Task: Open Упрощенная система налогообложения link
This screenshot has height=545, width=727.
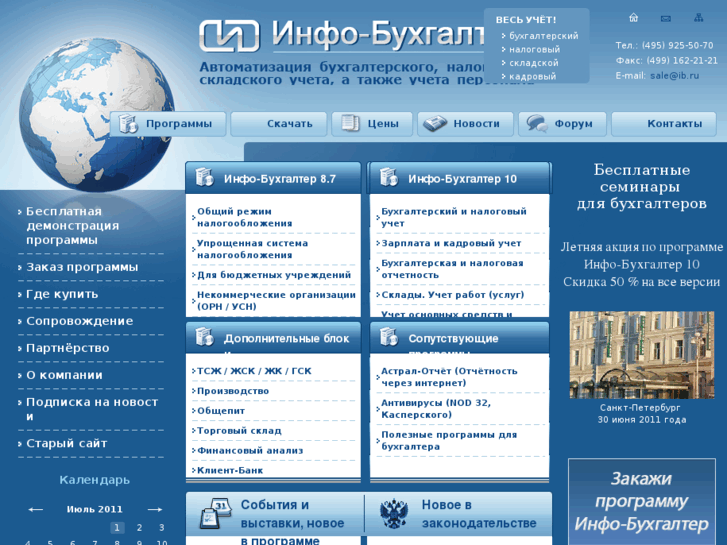Action: pyautogui.click(x=253, y=249)
